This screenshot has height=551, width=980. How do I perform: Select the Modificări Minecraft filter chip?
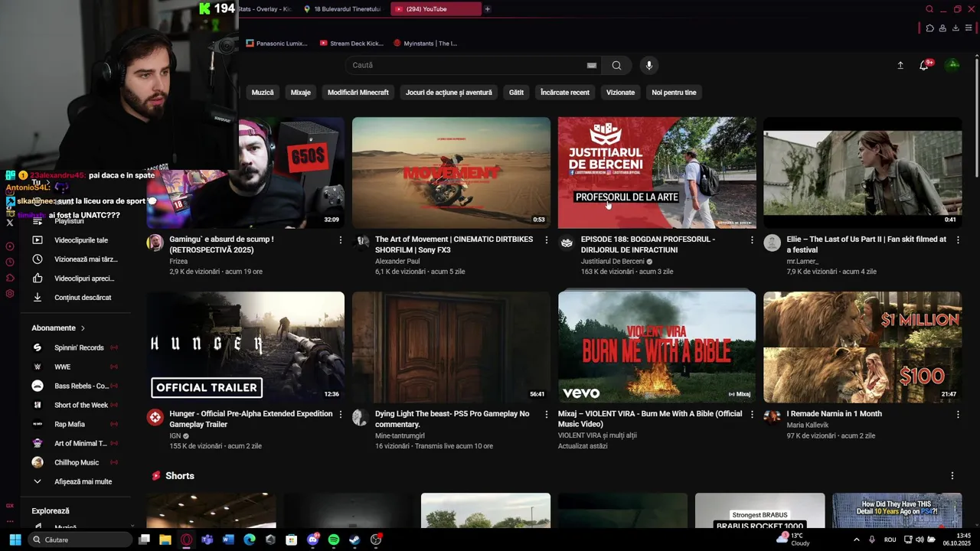358,93
